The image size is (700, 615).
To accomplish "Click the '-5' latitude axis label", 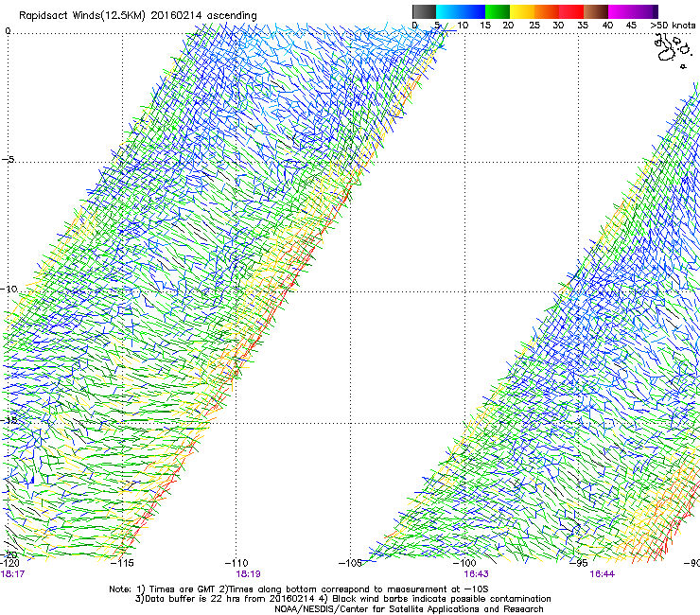I will (x=9, y=160).
